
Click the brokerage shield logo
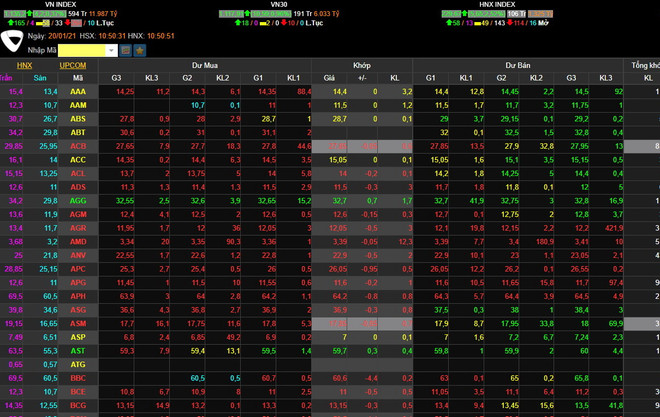coord(13,41)
